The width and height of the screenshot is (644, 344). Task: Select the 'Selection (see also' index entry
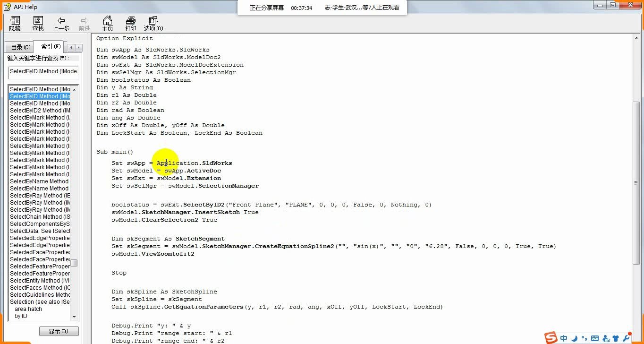40,301
